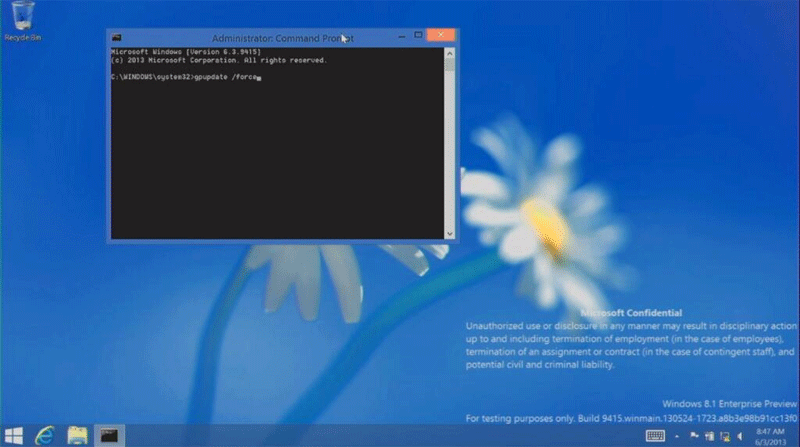This screenshot has width=800, height=447.
Task: Click the Windows Start button
Action: [15, 435]
